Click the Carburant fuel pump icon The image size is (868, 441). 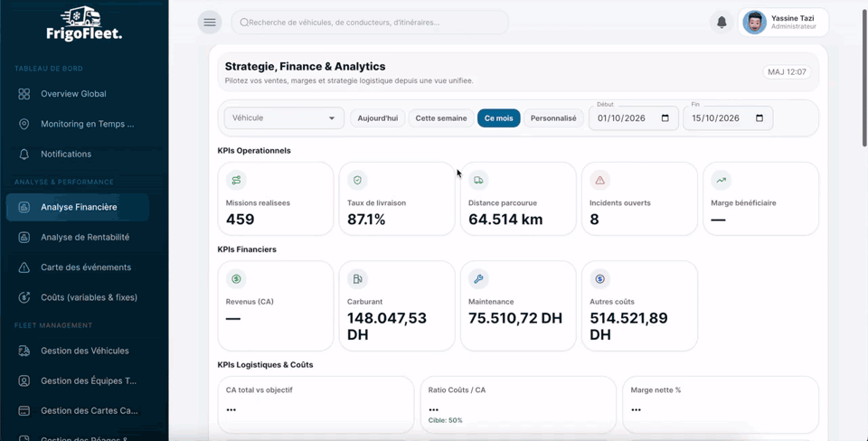[358, 279]
